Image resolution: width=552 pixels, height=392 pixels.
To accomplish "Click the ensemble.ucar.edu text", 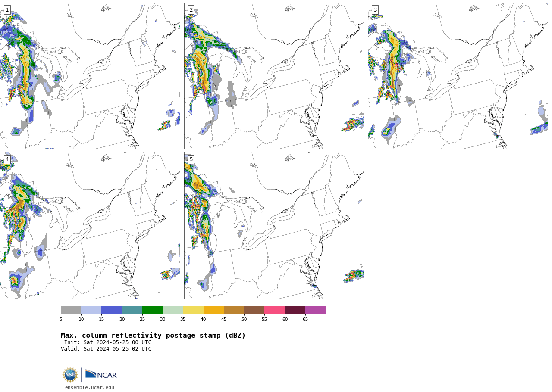I will (90, 387).
